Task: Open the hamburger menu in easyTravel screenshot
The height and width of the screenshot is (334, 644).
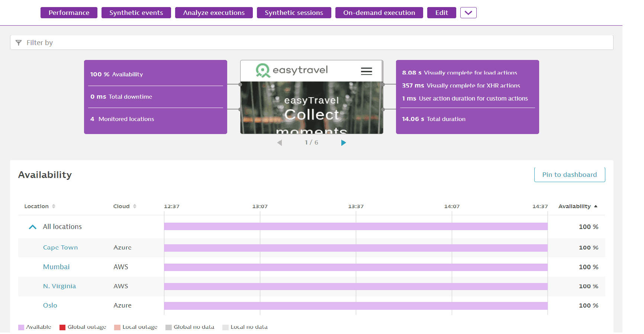Action: 366,71
